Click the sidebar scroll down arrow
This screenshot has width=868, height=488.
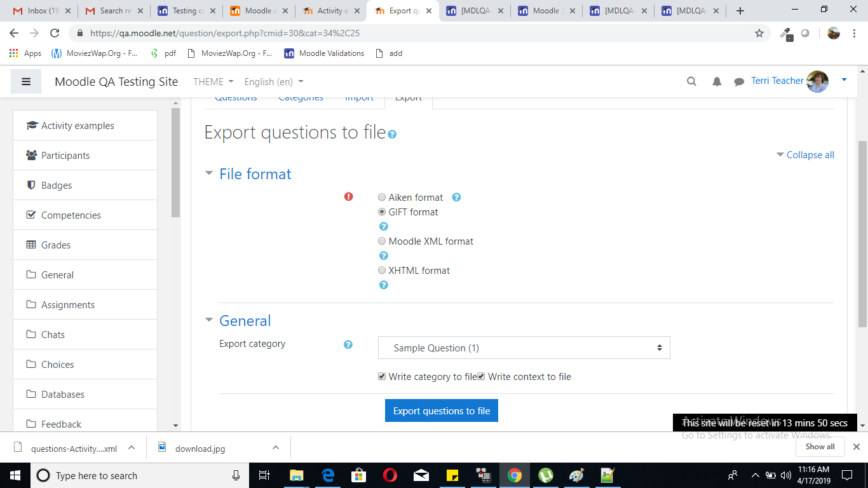[x=176, y=425]
